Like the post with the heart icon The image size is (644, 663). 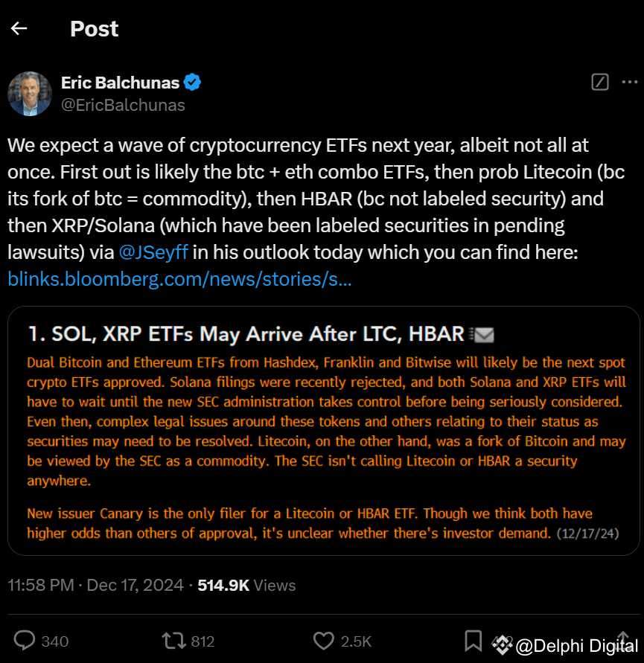point(323,641)
